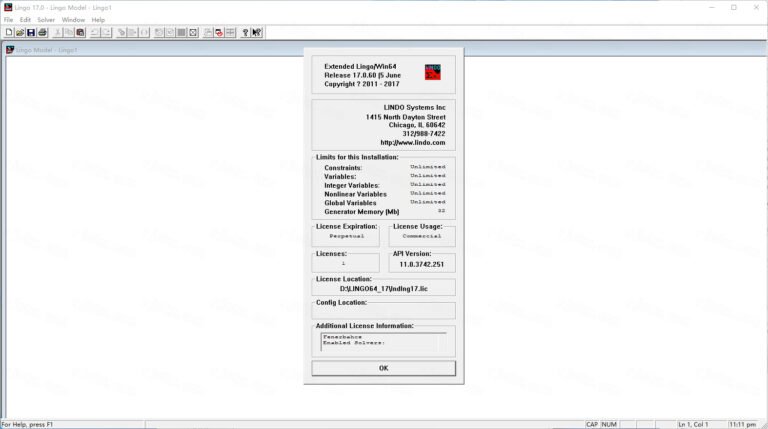Click the API Version value 11.0.3742.251
The height and width of the screenshot is (429, 768).
click(x=422, y=264)
